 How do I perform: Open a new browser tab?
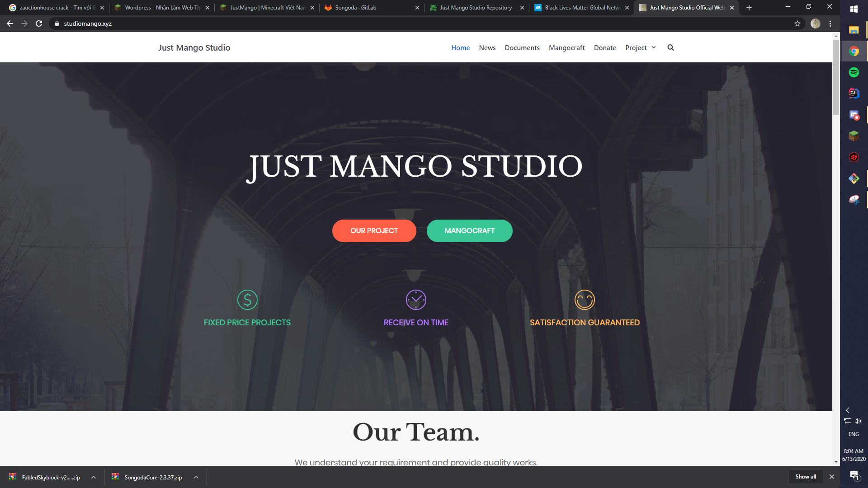click(x=749, y=8)
